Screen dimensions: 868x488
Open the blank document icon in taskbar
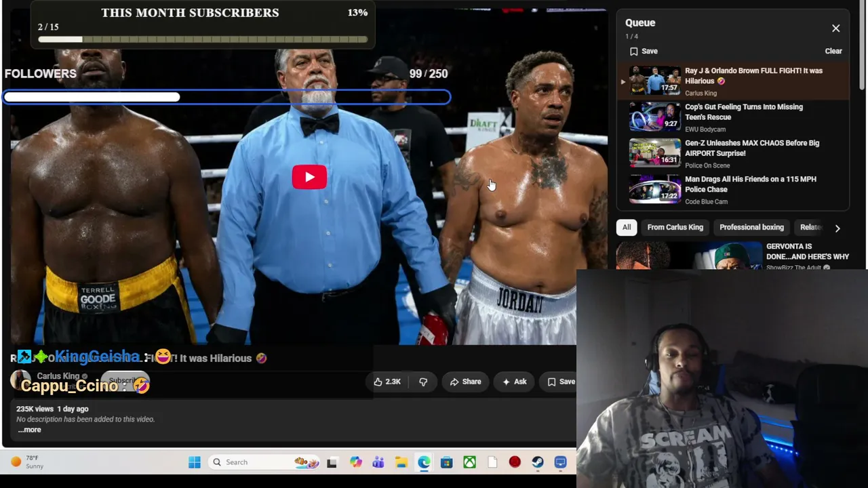[492, 462]
